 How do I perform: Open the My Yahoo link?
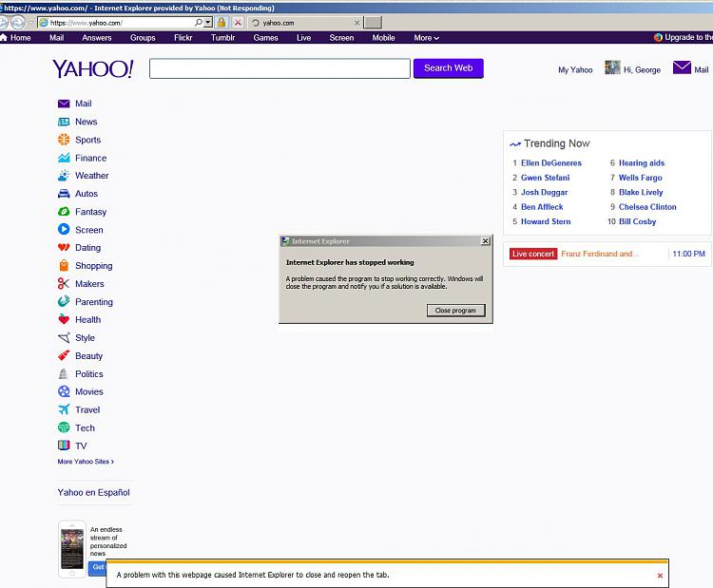tap(575, 69)
